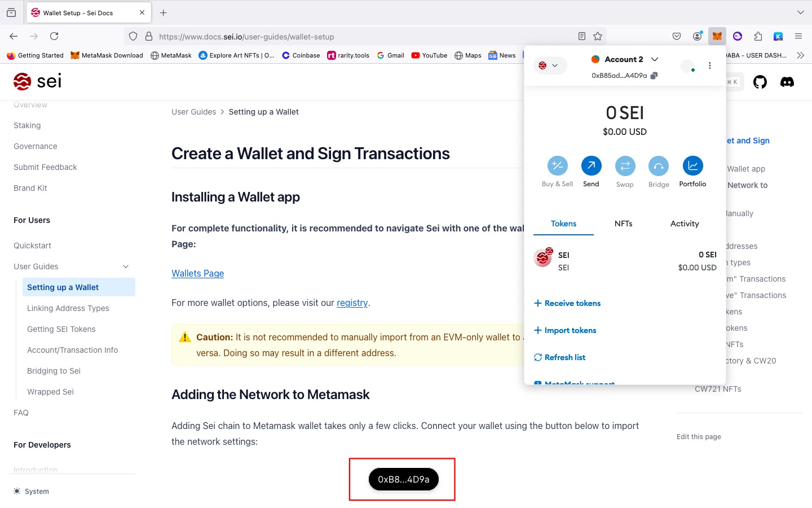Open Portfolio from the MetaMask popup
Viewport: 812px width, 508px height.
point(692,165)
